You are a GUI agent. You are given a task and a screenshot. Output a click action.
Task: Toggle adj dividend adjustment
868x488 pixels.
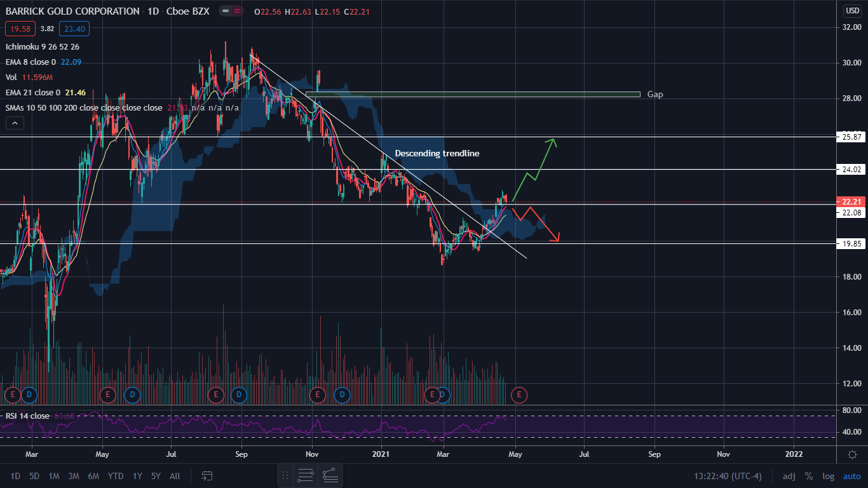(789, 476)
